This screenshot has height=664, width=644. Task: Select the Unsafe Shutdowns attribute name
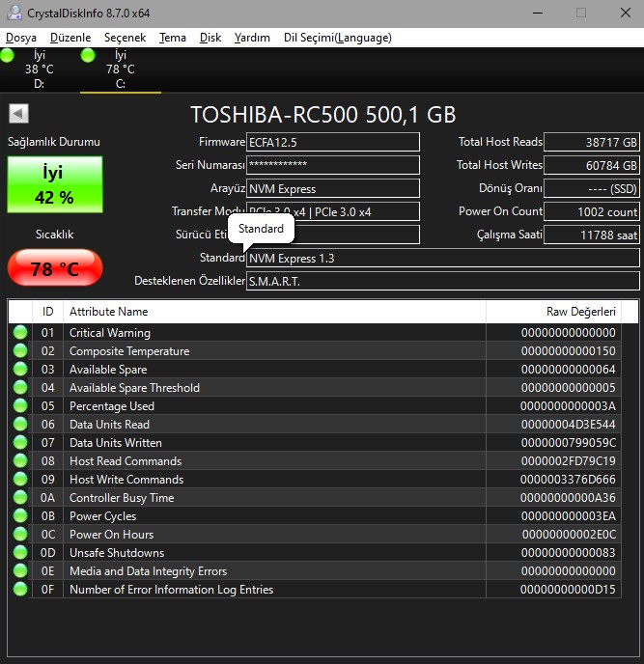pos(117,553)
